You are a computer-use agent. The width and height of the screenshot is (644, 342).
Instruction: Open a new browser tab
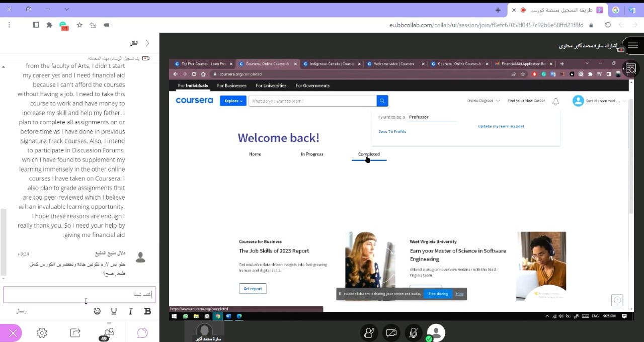point(498,10)
